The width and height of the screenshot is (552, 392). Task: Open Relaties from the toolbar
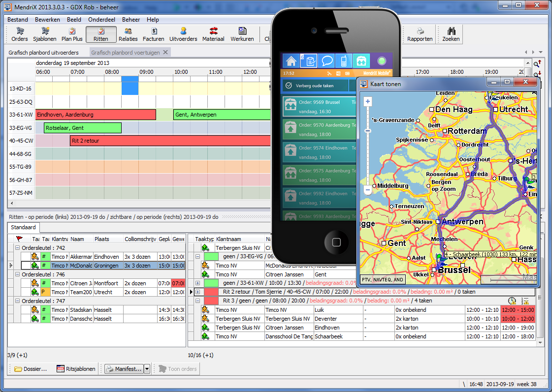[x=128, y=34]
